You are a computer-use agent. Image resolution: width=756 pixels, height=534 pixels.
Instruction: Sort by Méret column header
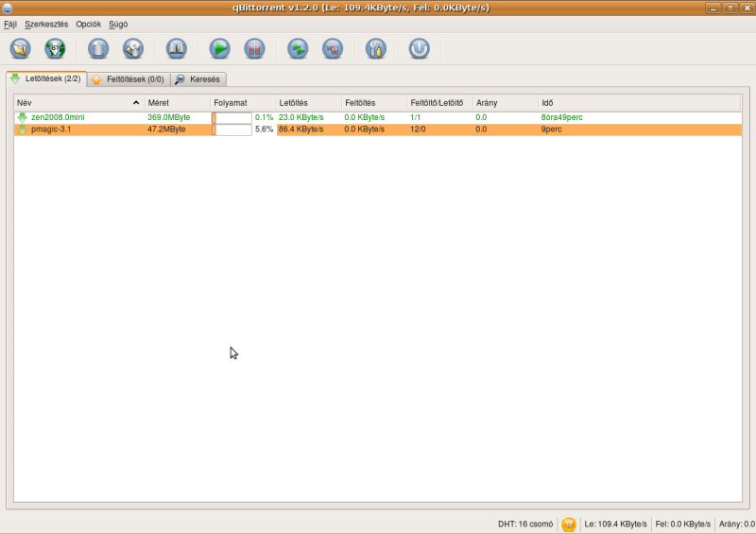[177, 103]
